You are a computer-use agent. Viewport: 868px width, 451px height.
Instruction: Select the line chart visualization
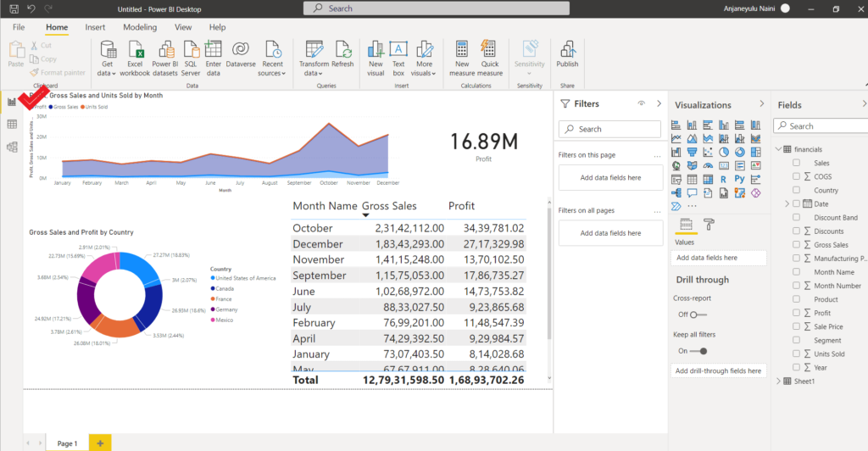pyautogui.click(x=676, y=138)
